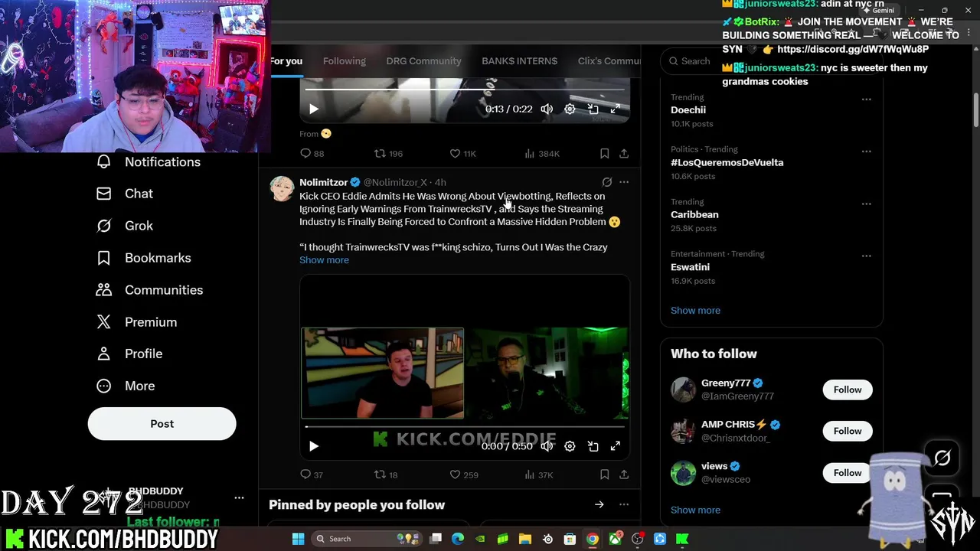
Task: Switch to the Following tab
Action: 344,61
